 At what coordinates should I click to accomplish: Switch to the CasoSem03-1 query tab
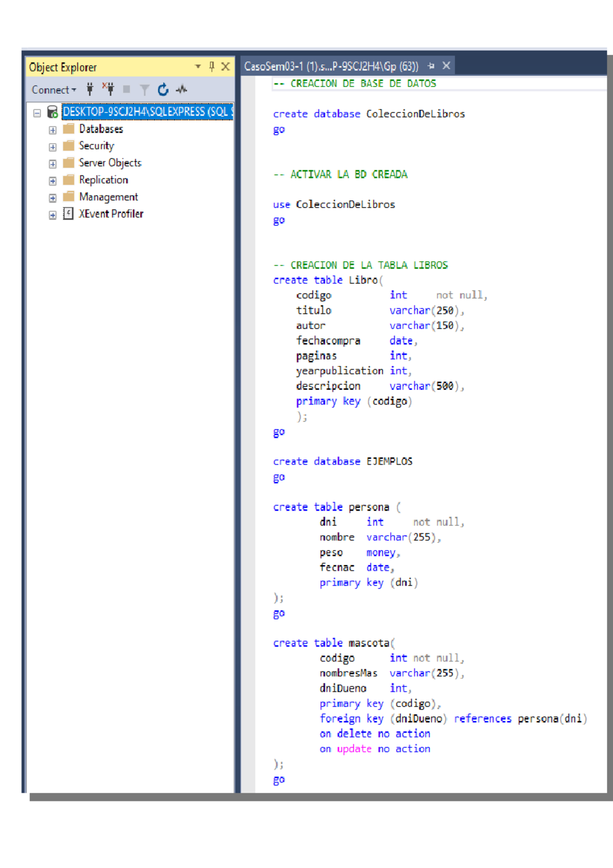(331, 66)
